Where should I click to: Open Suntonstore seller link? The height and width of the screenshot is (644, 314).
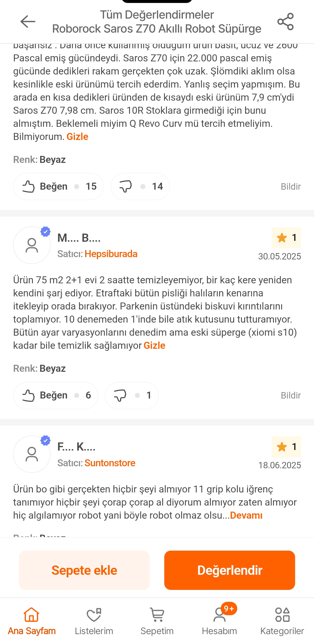click(x=110, y=463)
